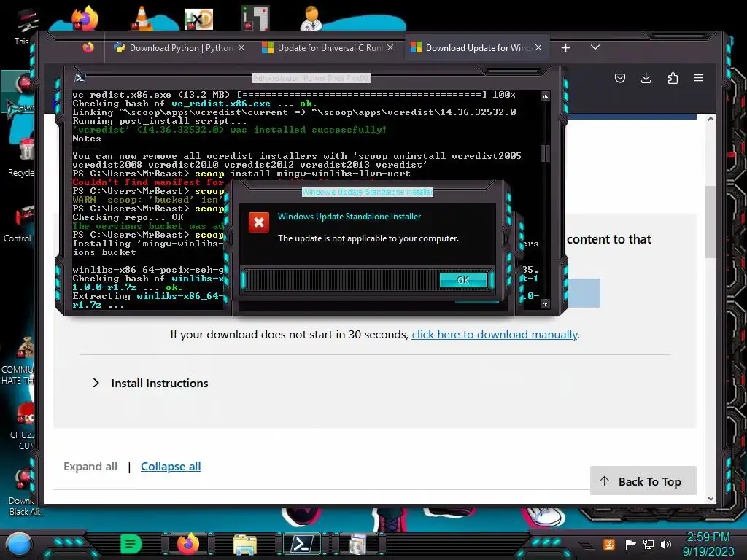This screenshot has width=747, height=560.
Task: Click the orange Java tray icon
Action: click(609, 544)
